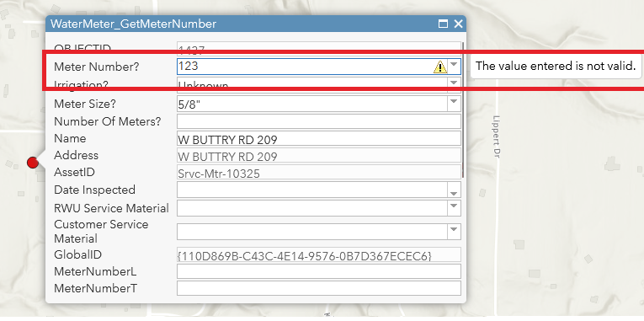Click the warning icon in Meter Number field

point(440,67)
